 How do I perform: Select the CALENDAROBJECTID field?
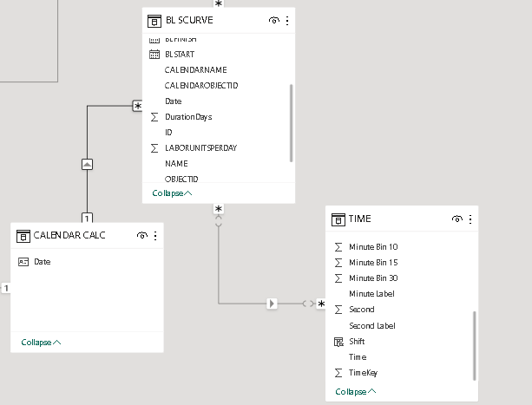click(201, 85)
